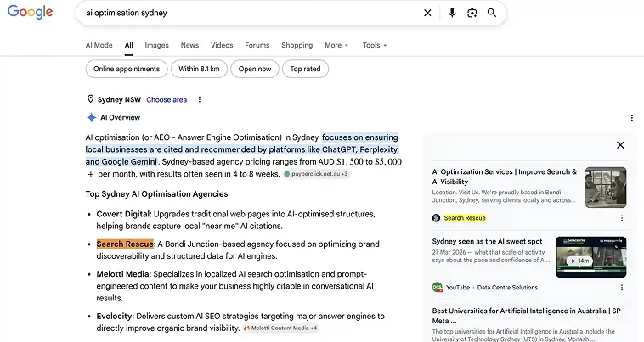Click inside the search input field

[251, 13]
